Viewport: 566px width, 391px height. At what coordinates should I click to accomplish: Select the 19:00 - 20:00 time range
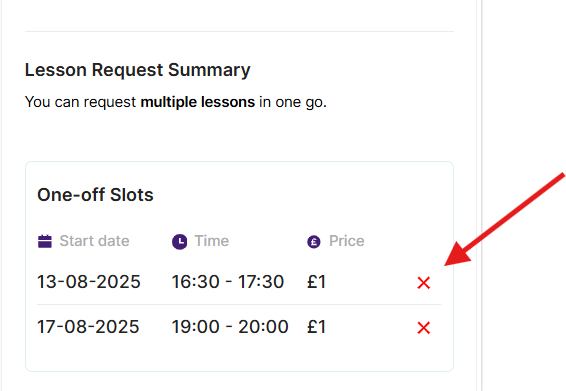230,326
